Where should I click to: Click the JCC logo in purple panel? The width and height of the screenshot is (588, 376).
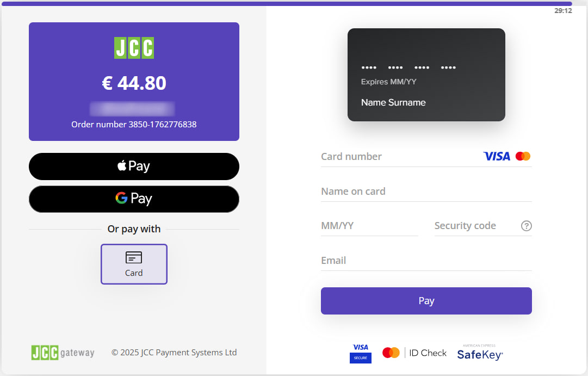pos(134,48)
